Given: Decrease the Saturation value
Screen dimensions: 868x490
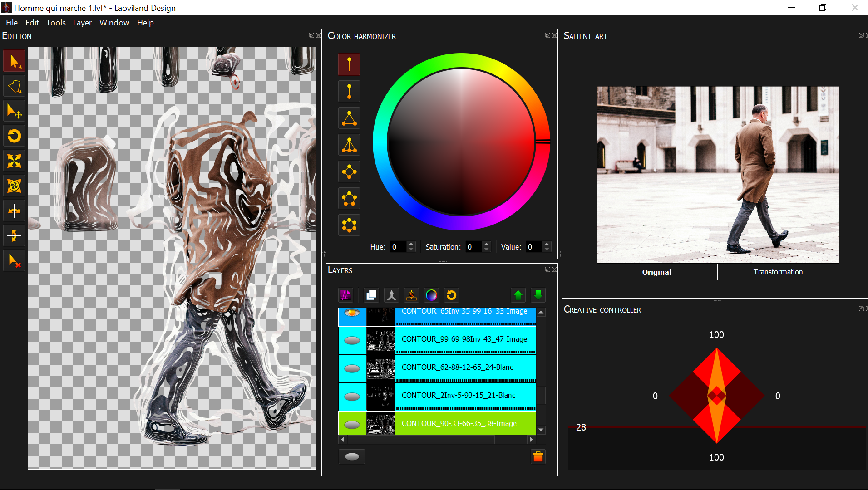Looking at the screenshot, I should click(x=487, y=250).
